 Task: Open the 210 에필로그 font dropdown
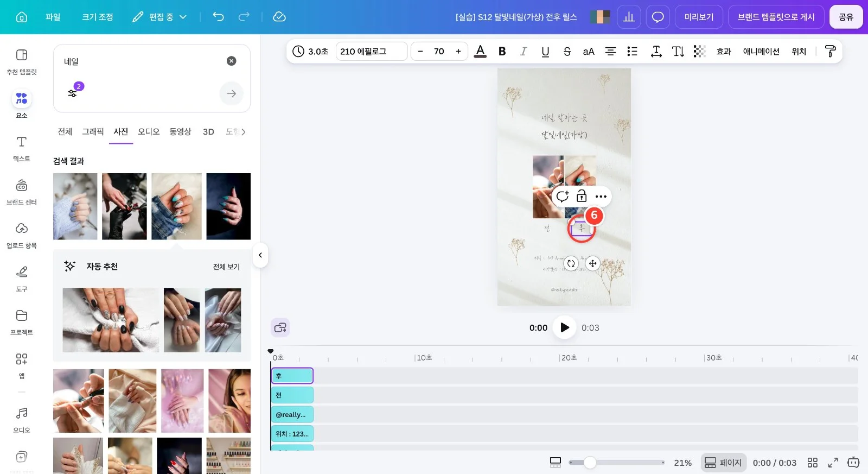[372, 51]
